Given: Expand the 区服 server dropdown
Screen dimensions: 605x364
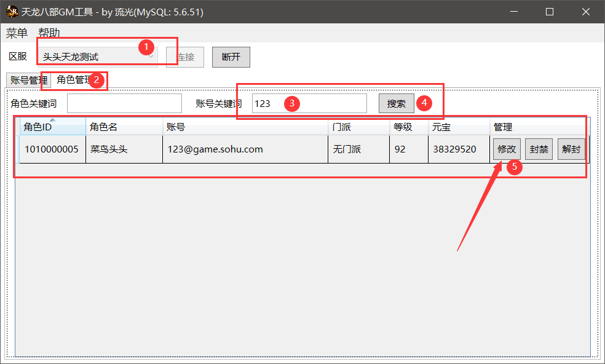Looking at the screenshot, I should point(98,57).
